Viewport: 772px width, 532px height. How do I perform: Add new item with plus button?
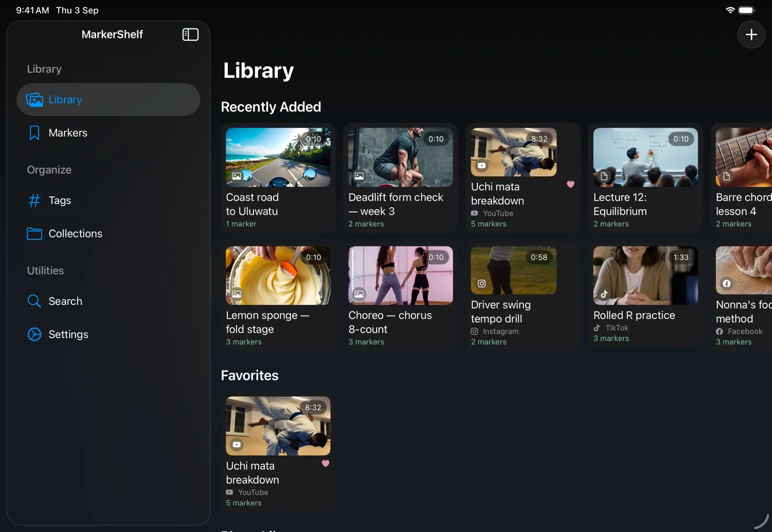(x=751, y=35)
